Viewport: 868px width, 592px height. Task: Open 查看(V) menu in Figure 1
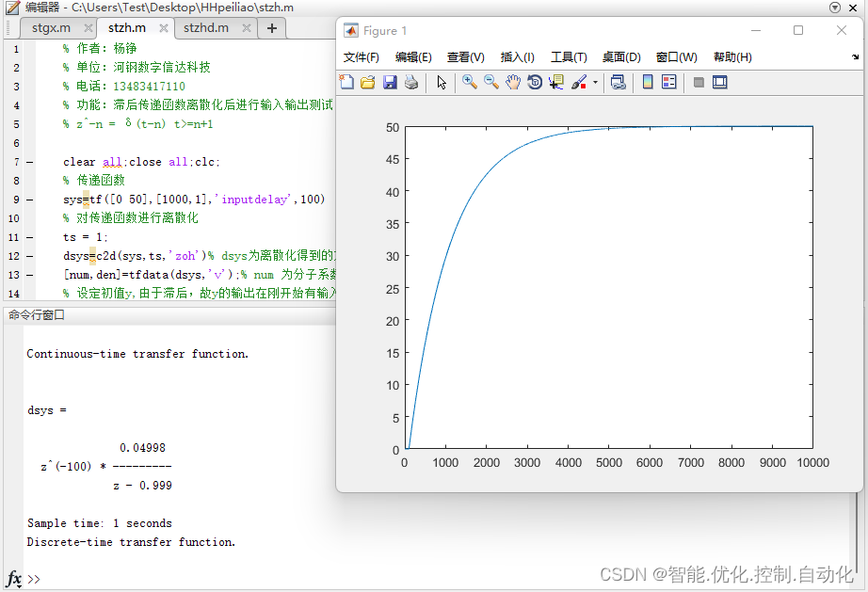tap(466, 57)
